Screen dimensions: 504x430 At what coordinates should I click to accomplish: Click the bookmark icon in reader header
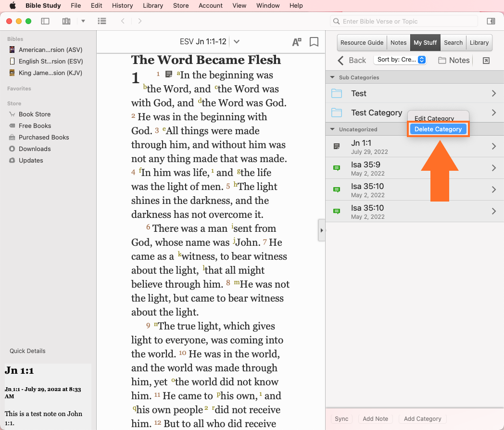[314, 42]
